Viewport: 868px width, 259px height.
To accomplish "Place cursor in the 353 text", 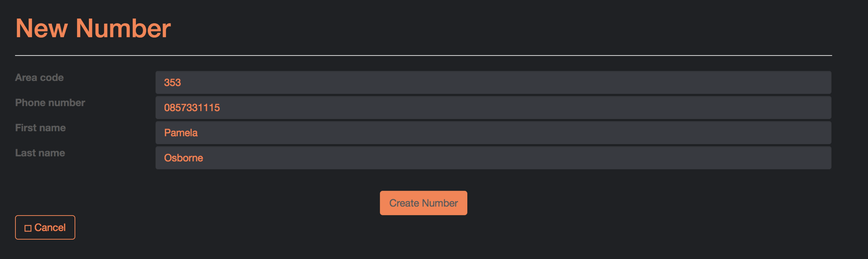I will (172, 83).
